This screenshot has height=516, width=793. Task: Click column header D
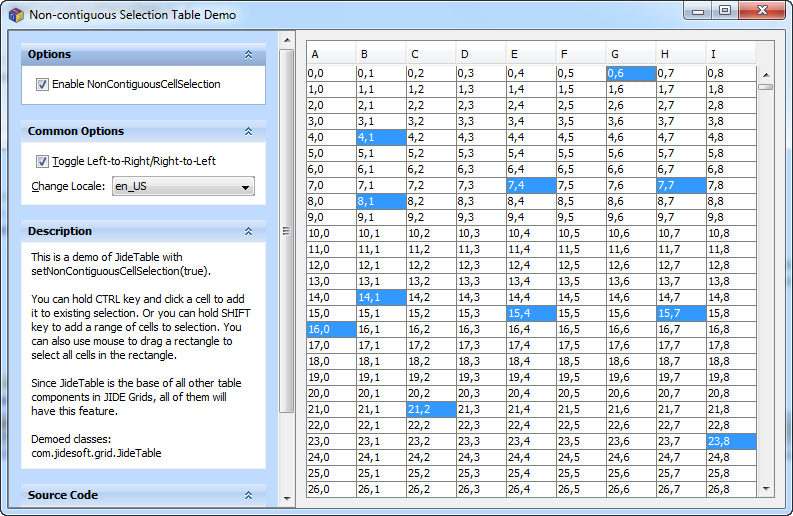481,54
